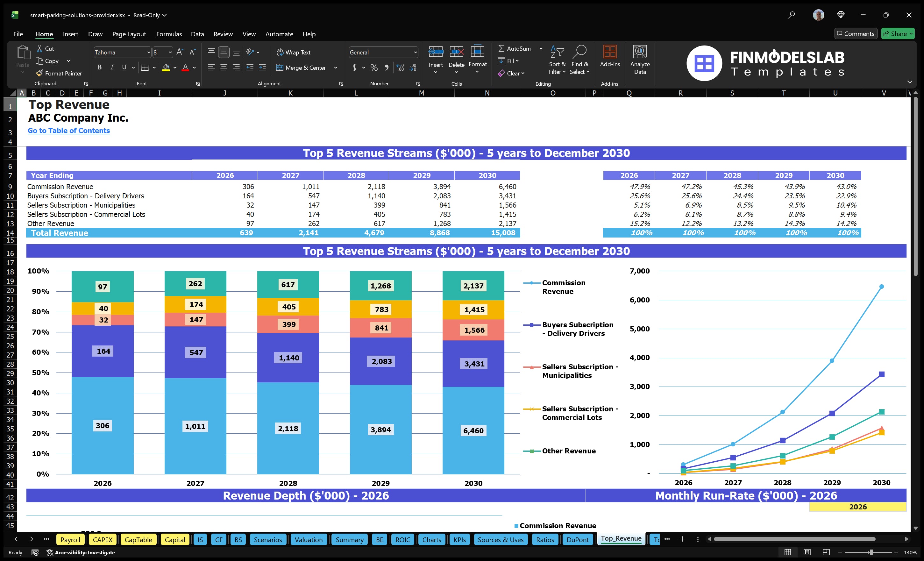The width and height of the screenshot is (924, 561).
Task: Click the Go to Table of Contents link
Action: (69, 131)
